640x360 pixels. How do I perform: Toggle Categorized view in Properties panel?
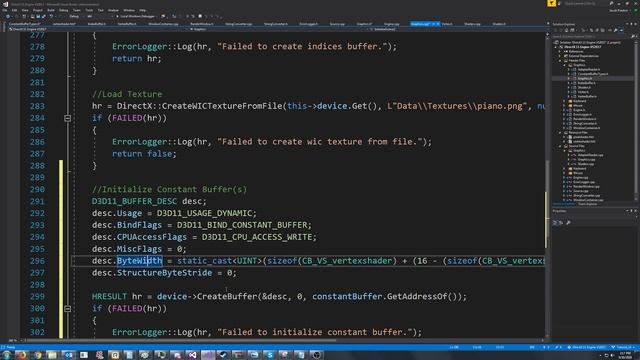[555, 222]
